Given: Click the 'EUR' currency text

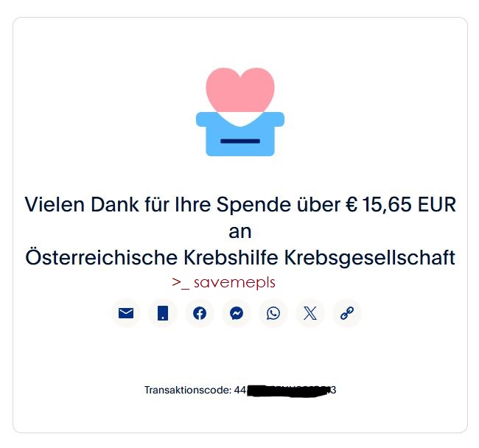Looking at the screenshot, I should (x=437, y=204).
